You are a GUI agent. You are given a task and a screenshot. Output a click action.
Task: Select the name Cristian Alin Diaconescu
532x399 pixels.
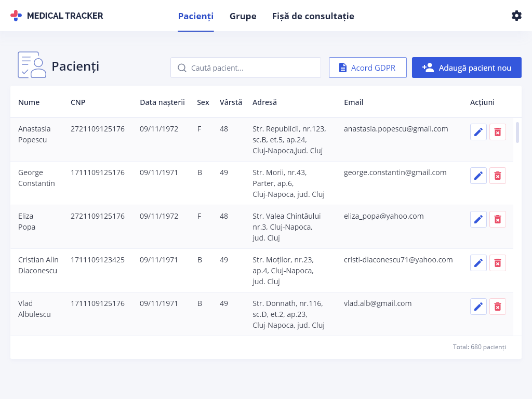38,265
